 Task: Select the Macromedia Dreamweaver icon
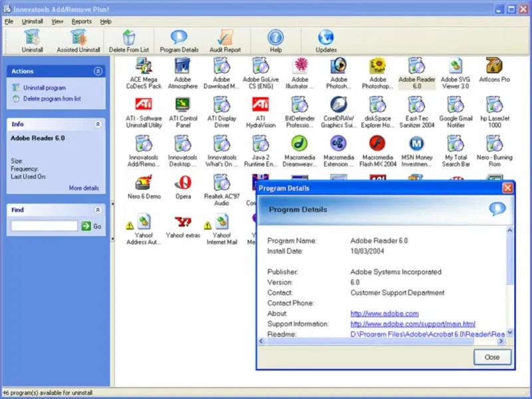(x=300, y=152)
